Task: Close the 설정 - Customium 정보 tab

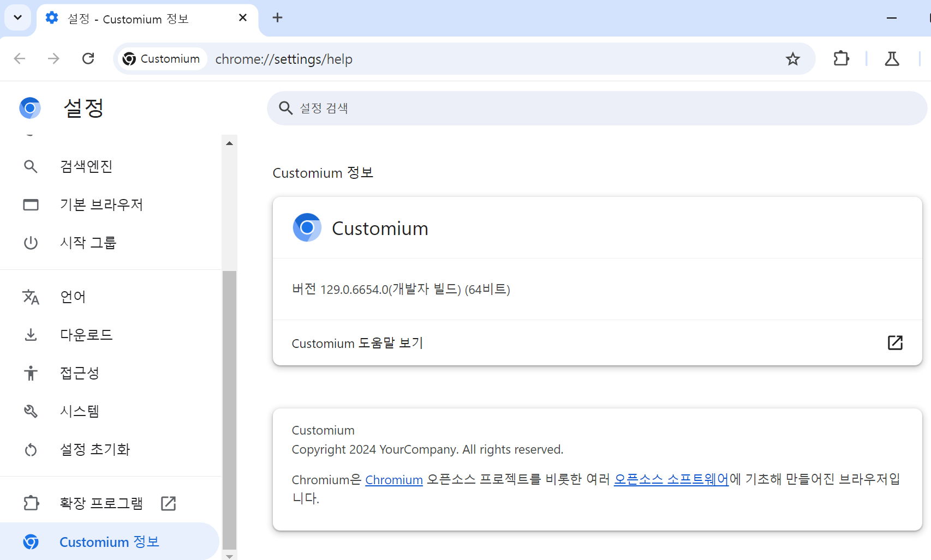Action: coord(243,18)
